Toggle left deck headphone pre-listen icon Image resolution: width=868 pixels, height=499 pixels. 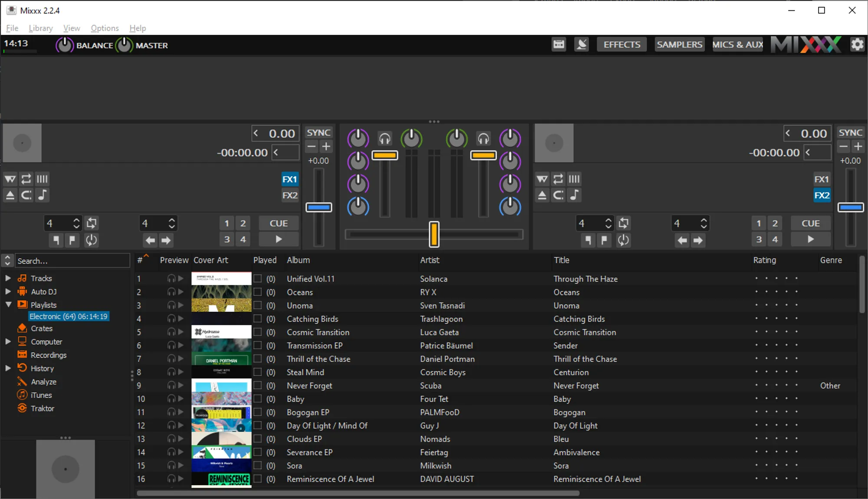(385, 139)
